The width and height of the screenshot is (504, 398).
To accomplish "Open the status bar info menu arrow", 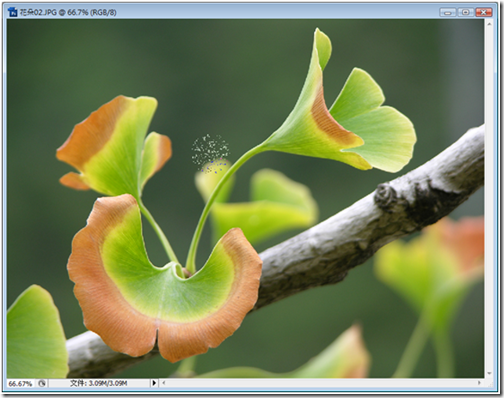I will click(x=154, y=383).
